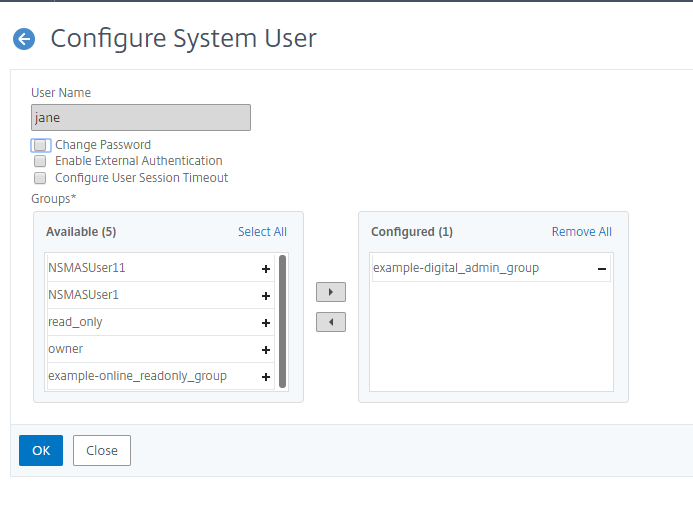Click the move left arrow button
693x513 pixels.
click(x=330, y=322)
